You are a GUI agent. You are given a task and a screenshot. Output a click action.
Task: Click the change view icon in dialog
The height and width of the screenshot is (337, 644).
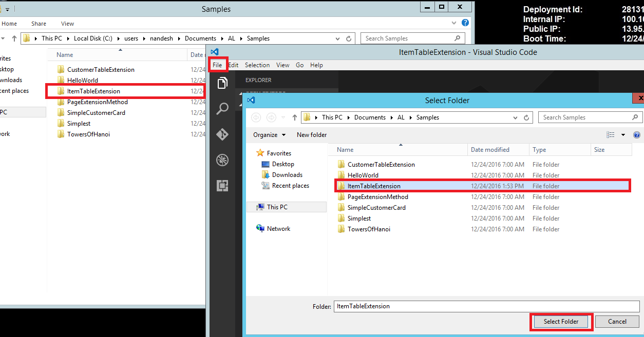coord(611,135)
